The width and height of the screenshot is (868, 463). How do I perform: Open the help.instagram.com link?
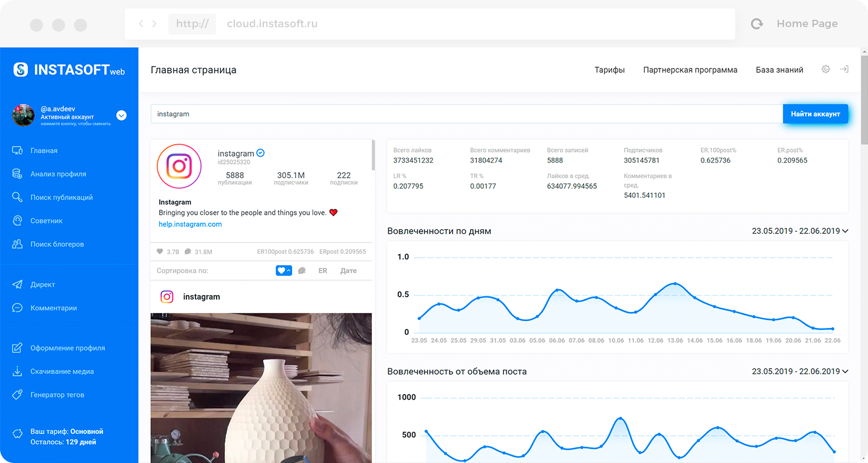point(190,224)
